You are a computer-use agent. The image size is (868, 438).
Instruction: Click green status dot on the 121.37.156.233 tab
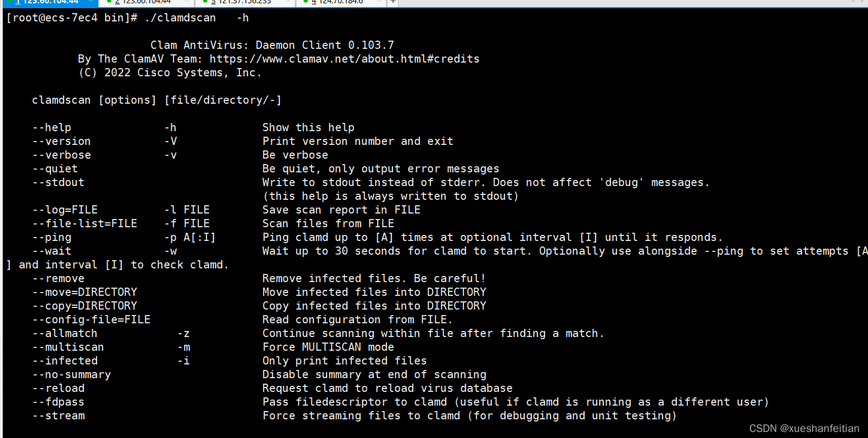[x=205, y=2]
